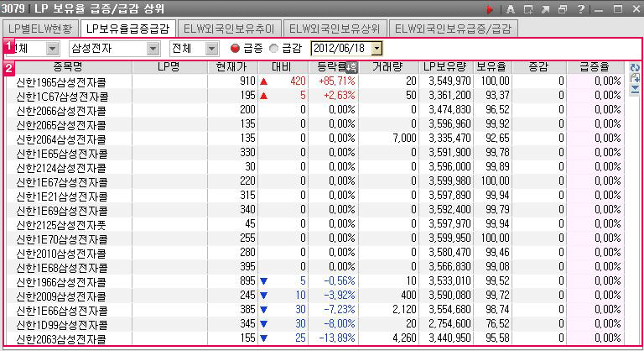The height and width of the screenshot is (351, 644).
Task: Click the holding ratio 76.52
Action: point(497,324)
